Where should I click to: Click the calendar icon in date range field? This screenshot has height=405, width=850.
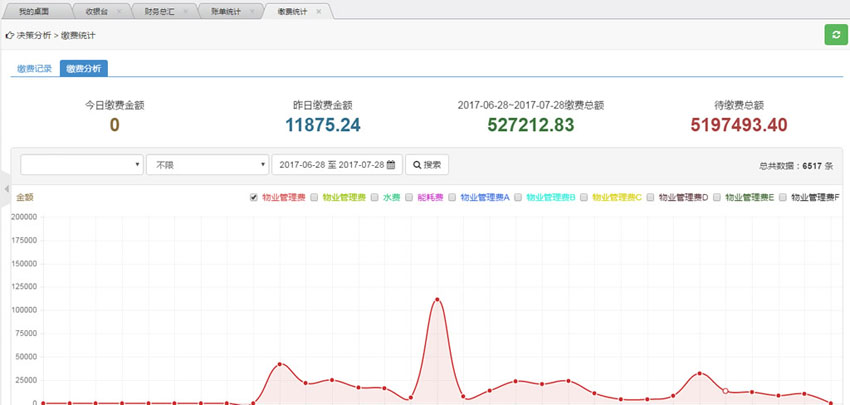click(x=392, y=164)
